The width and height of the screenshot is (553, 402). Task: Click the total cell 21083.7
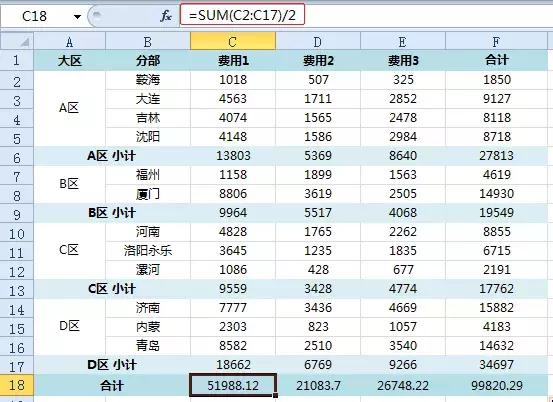[x=318, y=385]
